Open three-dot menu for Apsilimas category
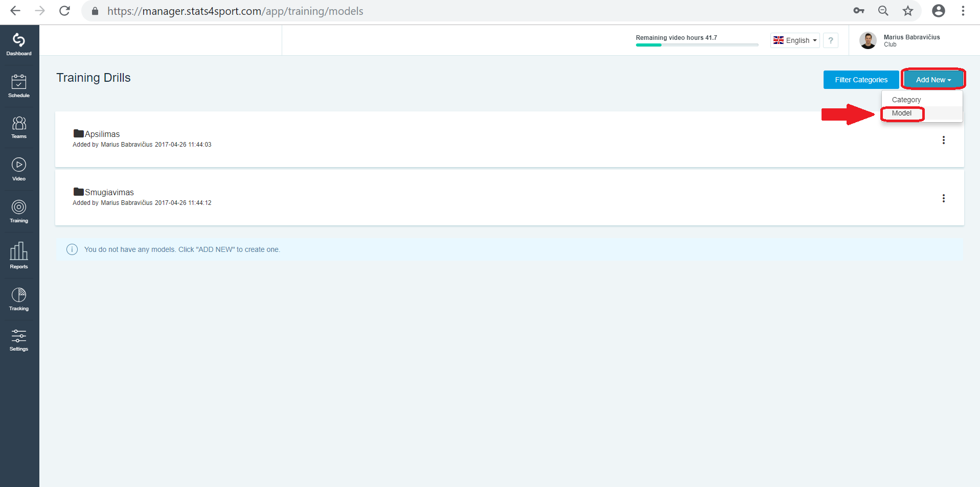The height and width of the screenshot is (487, 980). tap(944, 140)
